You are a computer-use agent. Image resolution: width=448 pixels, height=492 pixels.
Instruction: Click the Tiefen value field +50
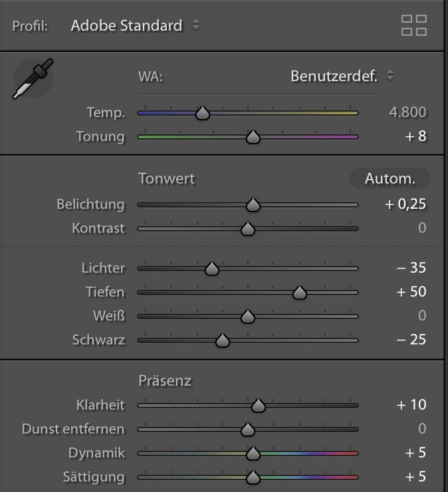pos(411,292)
